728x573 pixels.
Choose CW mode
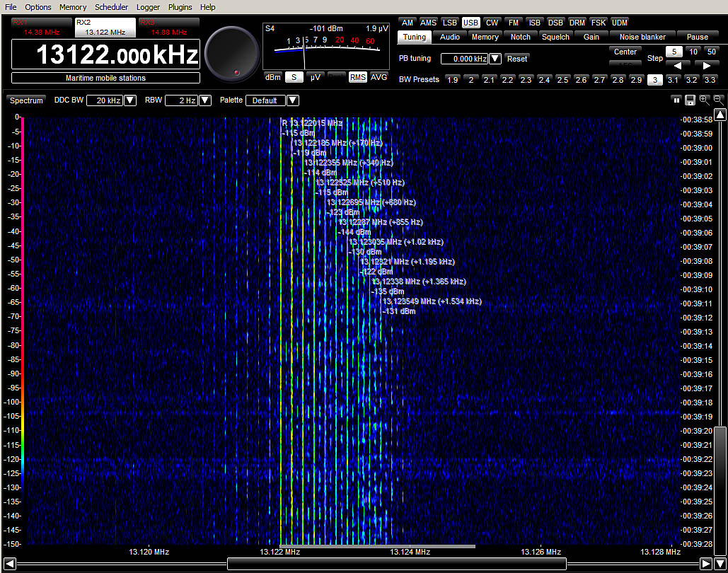(492, 23)
